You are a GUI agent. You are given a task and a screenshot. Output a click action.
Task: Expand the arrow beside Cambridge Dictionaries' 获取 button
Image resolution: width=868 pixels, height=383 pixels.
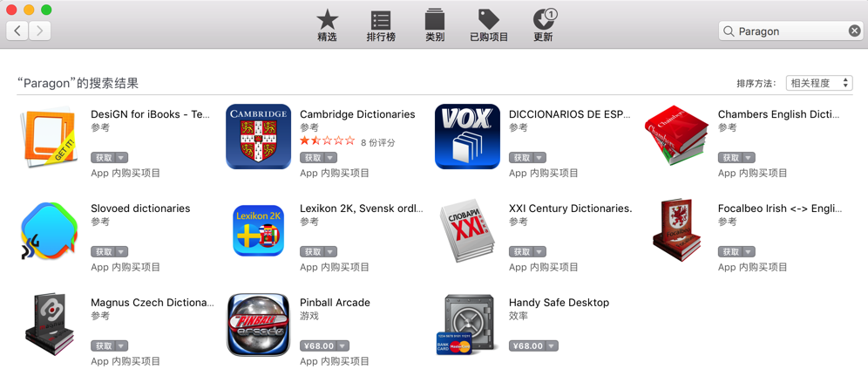pos(330,157)
